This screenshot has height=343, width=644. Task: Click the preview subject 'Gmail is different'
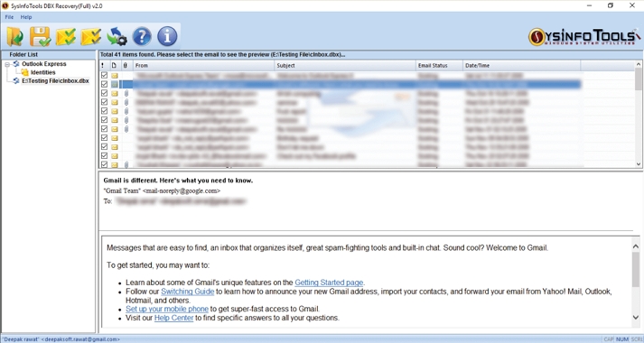[x=178, y=181]
